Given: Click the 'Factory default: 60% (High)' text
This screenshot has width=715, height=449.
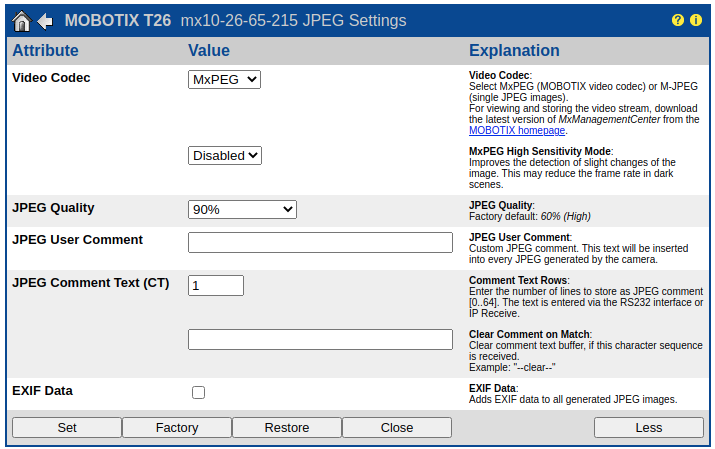Looking at the screenshot, I should (529, 216).
